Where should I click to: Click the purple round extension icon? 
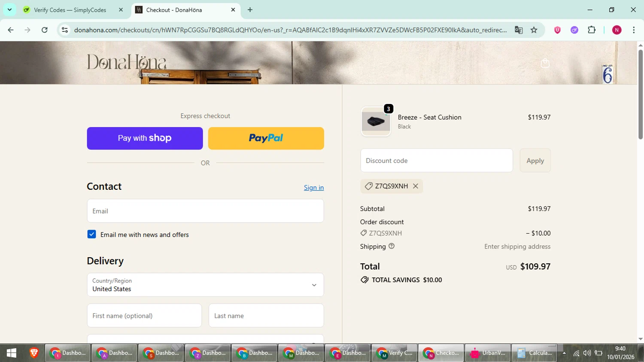point(574,30)
